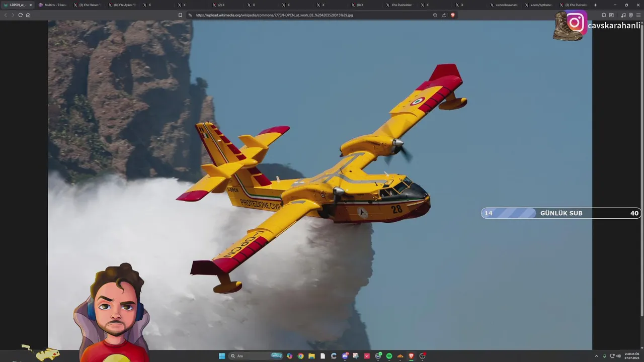The height and width of the screenshot is (362, 644).
Task: Switch to the (3) X'te Haber tab
Action: pos(87,5)
